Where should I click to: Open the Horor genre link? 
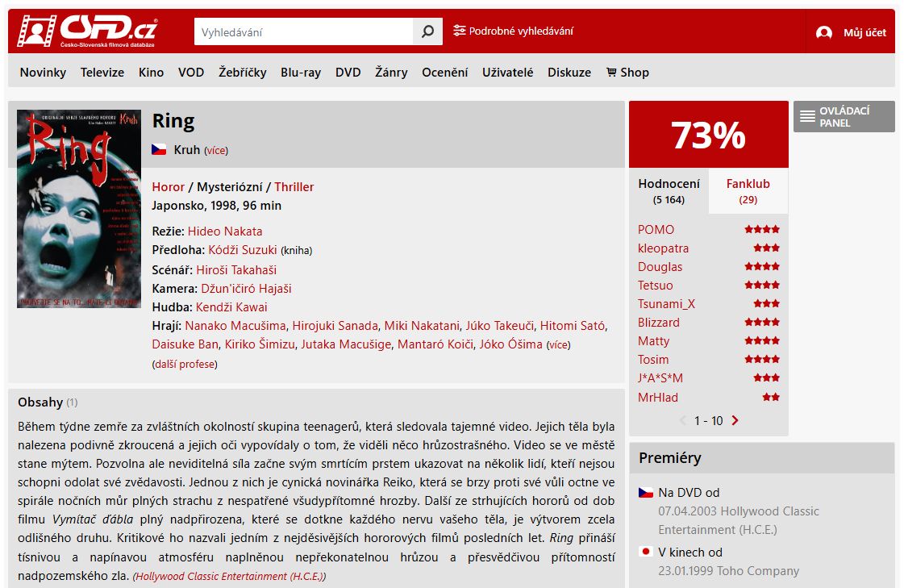click(x=168, y=187)
